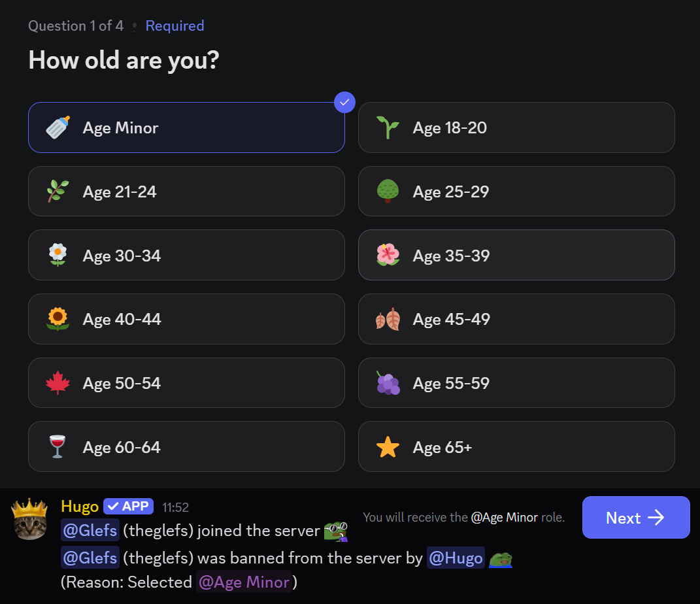Click the wine glass icon for Age 60-64
The width and height of the screenshot is (700, 604).
[58, 447]
